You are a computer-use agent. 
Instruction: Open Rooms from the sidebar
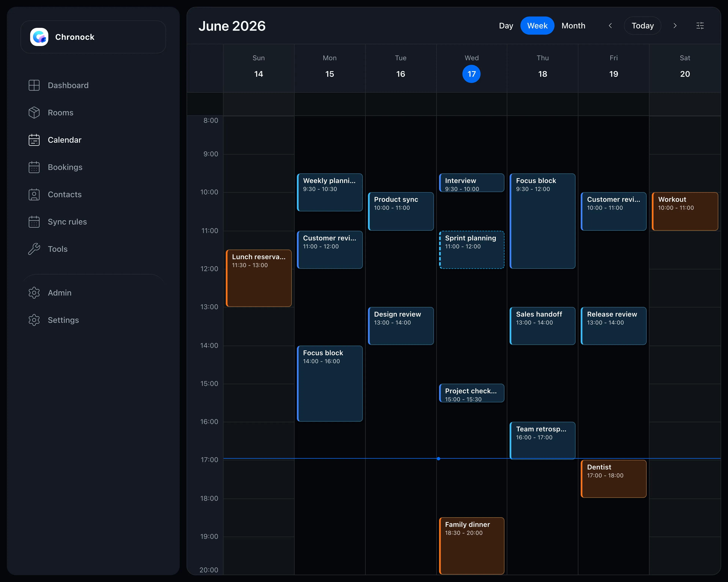[60, 113]
